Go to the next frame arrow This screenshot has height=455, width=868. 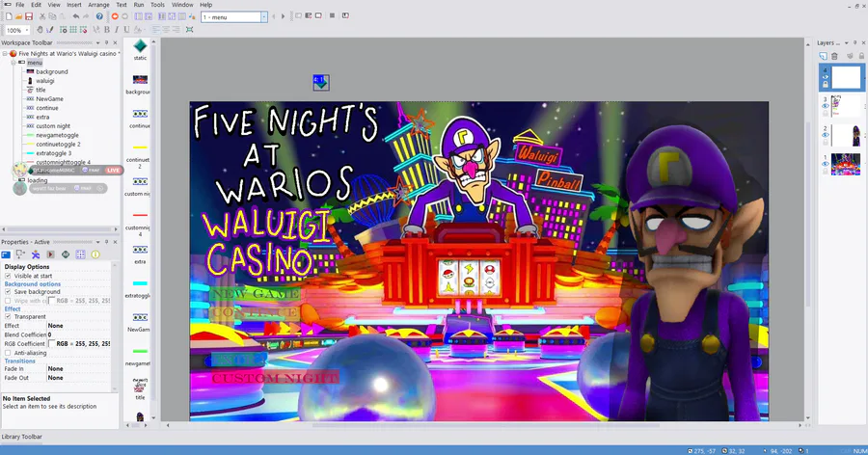(283, 16)
